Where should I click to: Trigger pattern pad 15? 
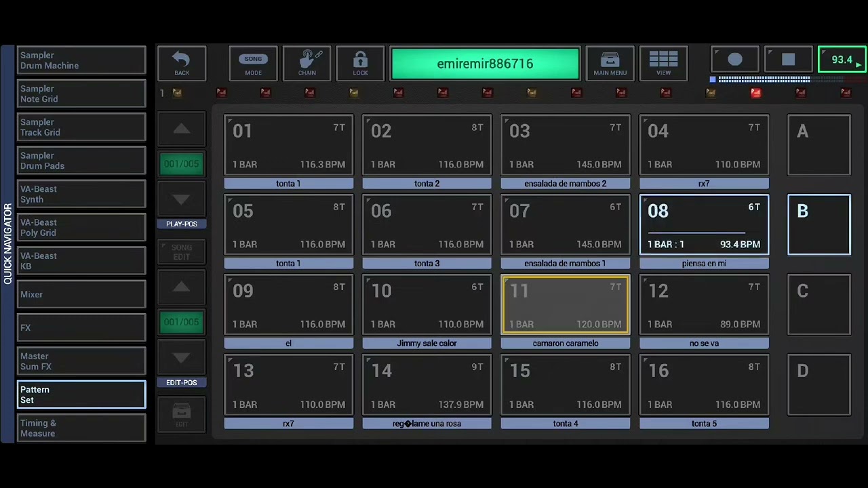[566, 385]
